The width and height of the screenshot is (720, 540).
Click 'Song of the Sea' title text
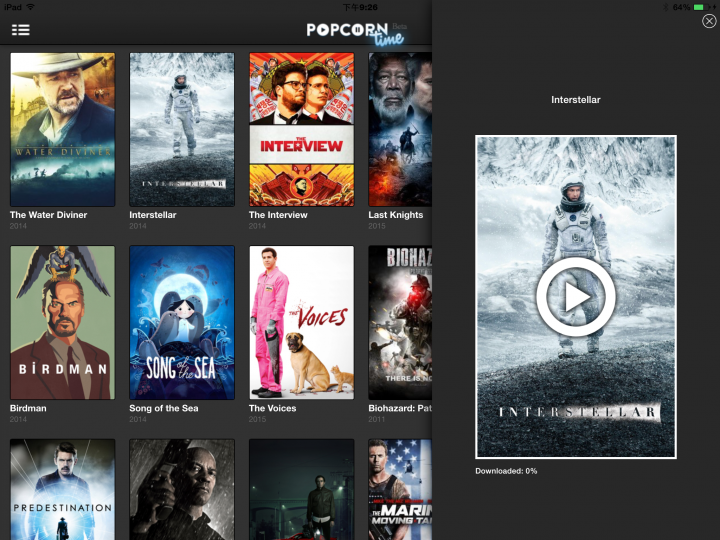163,408
